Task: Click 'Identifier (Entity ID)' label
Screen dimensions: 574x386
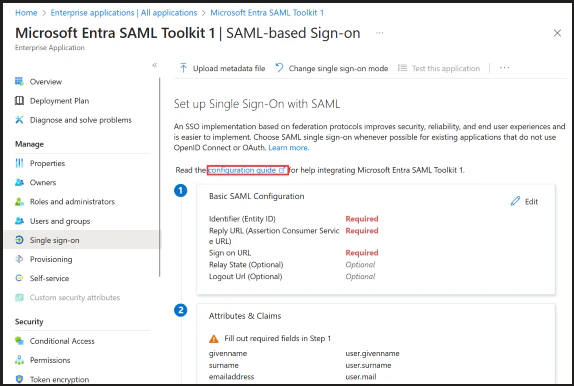Action: click(242, 219)
